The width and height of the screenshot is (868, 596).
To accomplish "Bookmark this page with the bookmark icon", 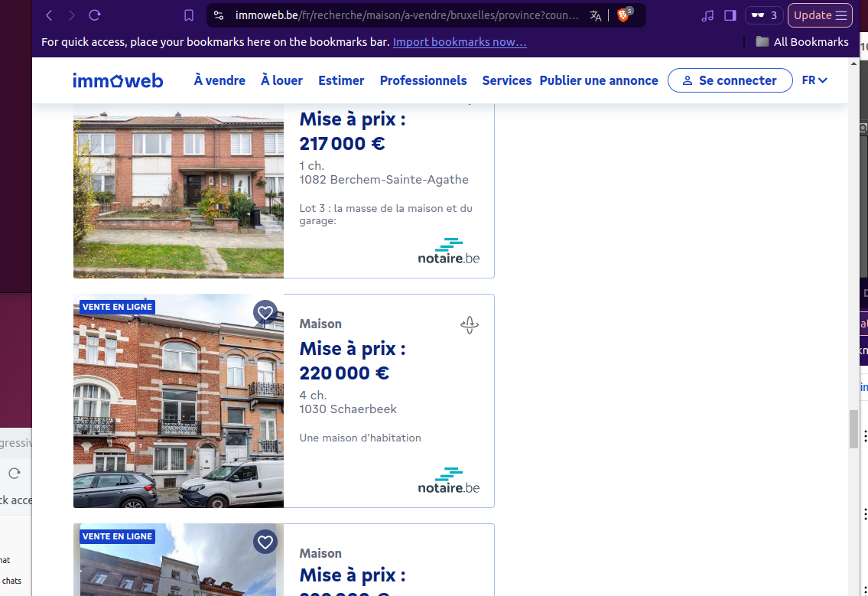I will pyautogui.click(x=189, y=15).
